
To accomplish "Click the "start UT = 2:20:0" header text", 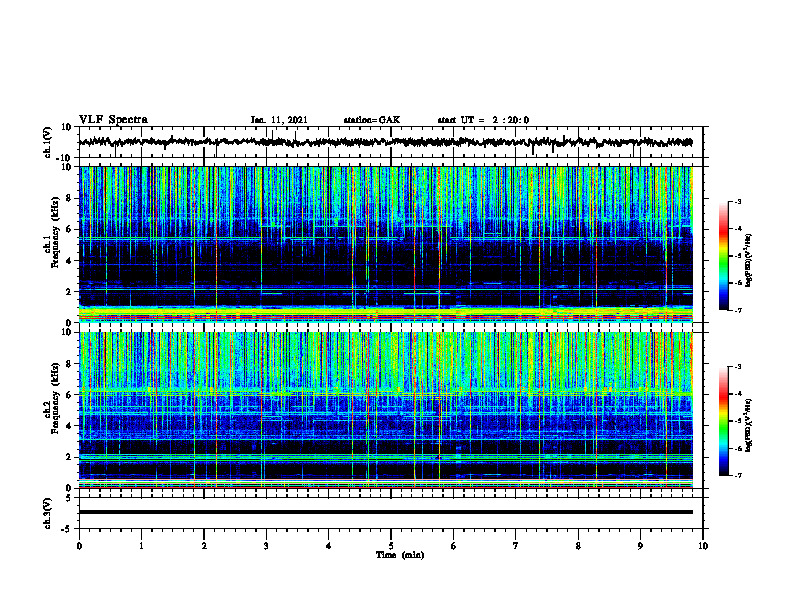I will tap(483, 120).
